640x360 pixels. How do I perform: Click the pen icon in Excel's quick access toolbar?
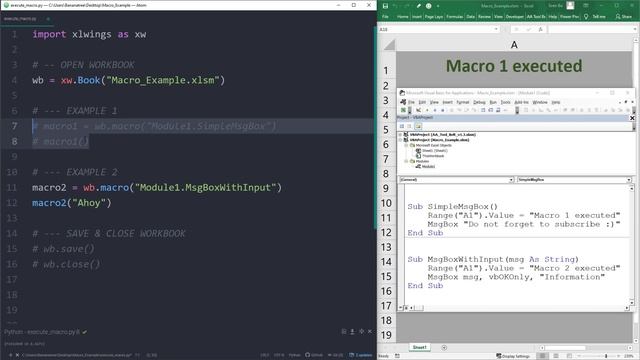418,6
